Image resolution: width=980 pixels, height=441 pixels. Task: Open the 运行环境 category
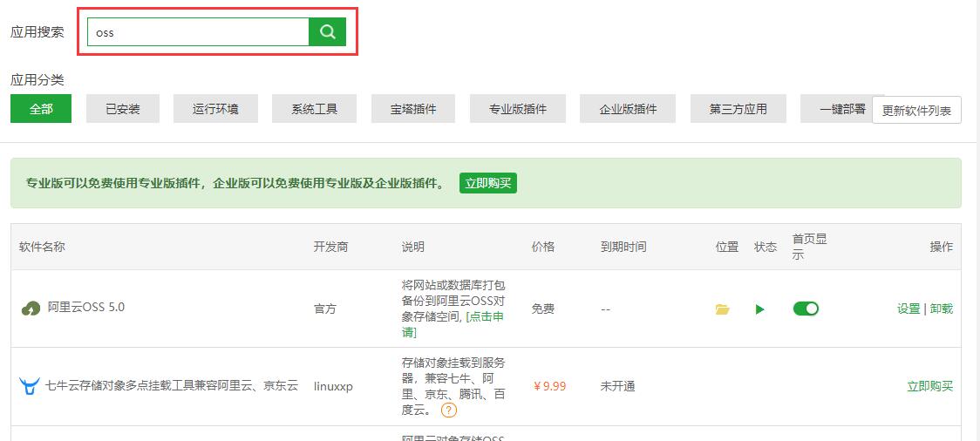point(215,109)
